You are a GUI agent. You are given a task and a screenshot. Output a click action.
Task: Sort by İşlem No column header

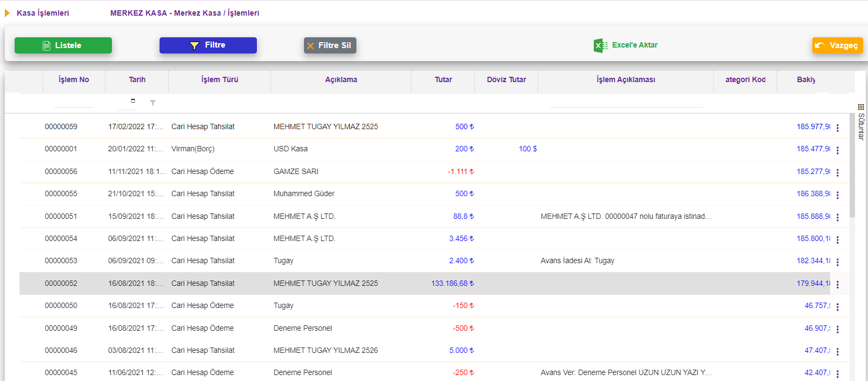click(x=74, y=79)
